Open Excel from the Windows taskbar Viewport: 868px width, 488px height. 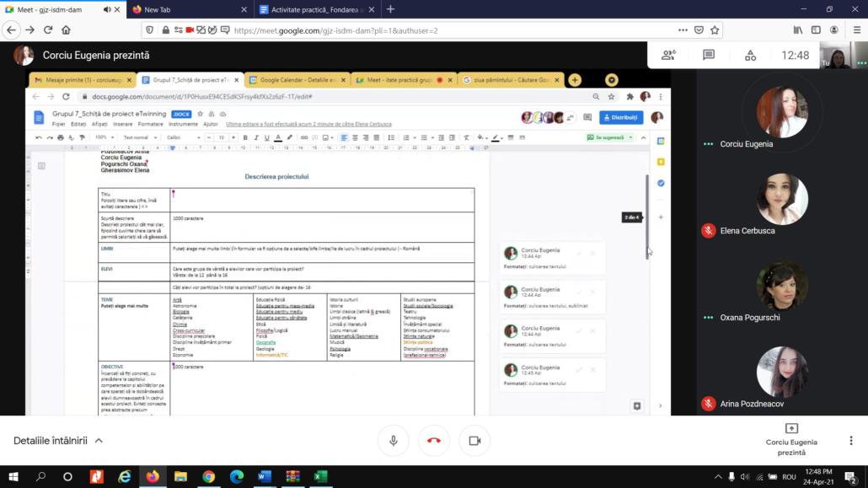[x=320, y=476]
